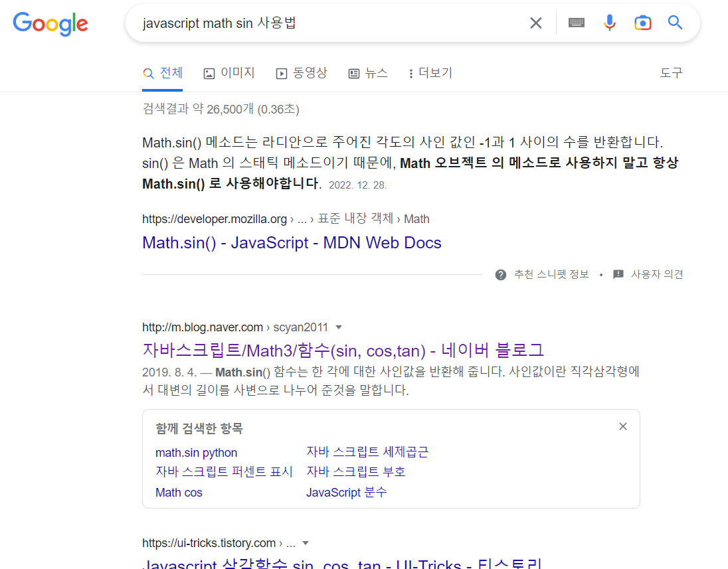Click the snippet date 2022. 12. 28.
This screenshot has width=728, height=569.
click(357, 185)
